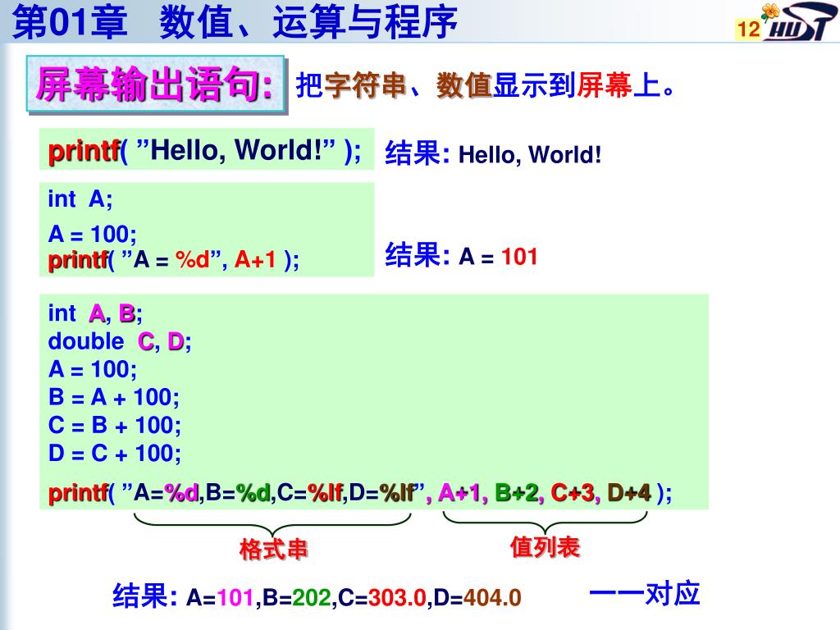Click the line B = A + 100;
The width and height of the screenshot is (840, 630).
tap(113, 398)
